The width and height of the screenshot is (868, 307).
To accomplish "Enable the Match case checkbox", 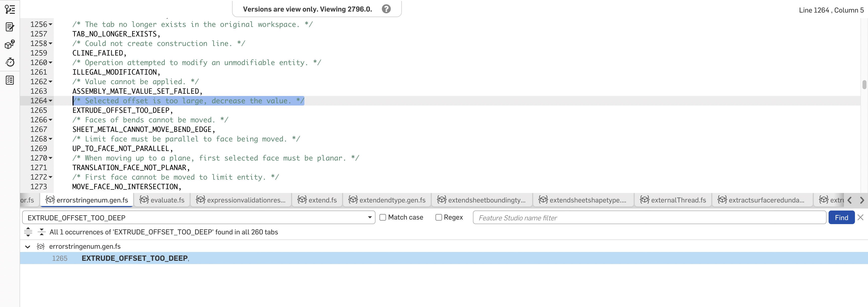I will 383,217.
